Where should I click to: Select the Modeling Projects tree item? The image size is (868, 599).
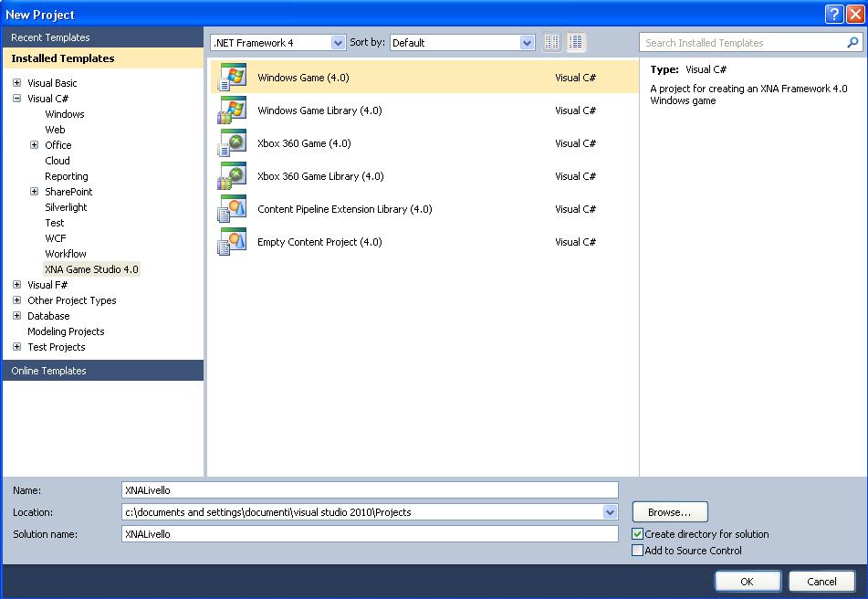click(66, 331)
